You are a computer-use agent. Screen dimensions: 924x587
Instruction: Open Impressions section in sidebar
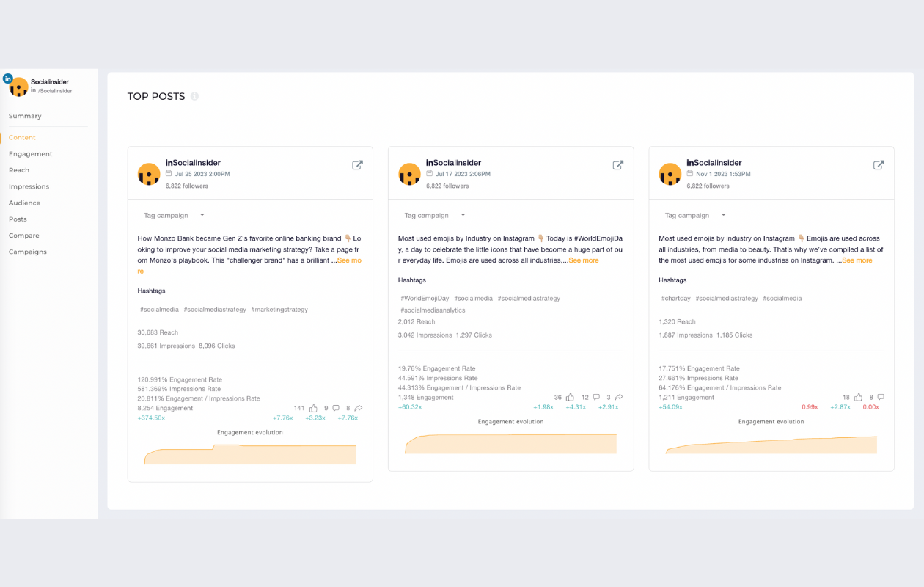[29, 186]
